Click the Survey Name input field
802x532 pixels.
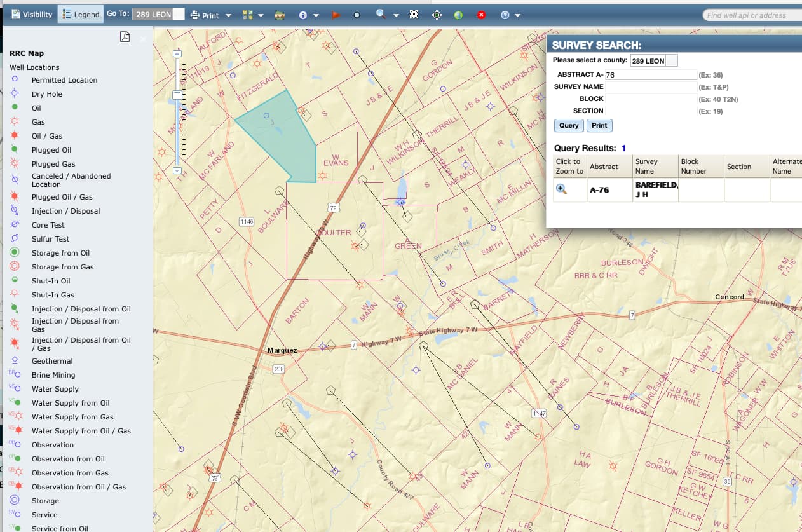651,86
